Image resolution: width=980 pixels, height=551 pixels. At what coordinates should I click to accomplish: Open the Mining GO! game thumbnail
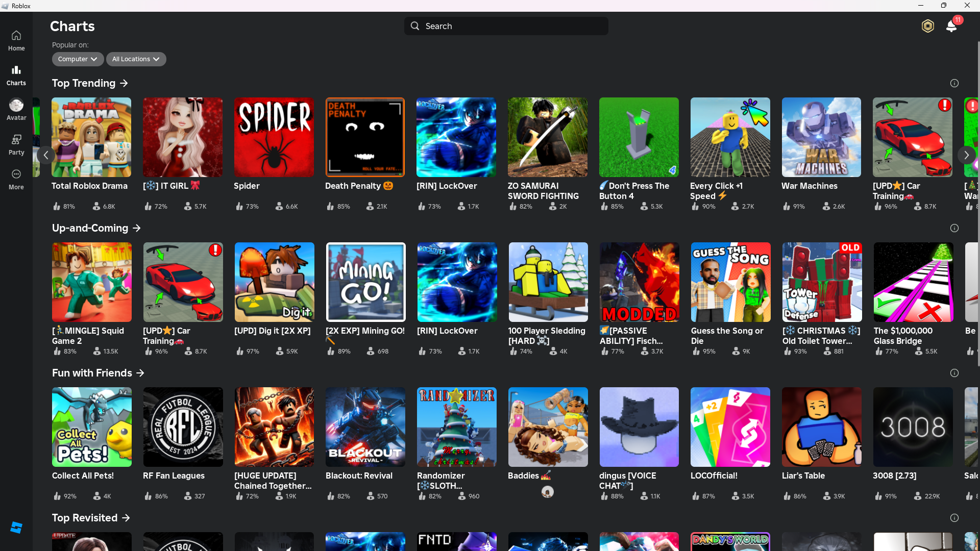click(x=365, y=282)
